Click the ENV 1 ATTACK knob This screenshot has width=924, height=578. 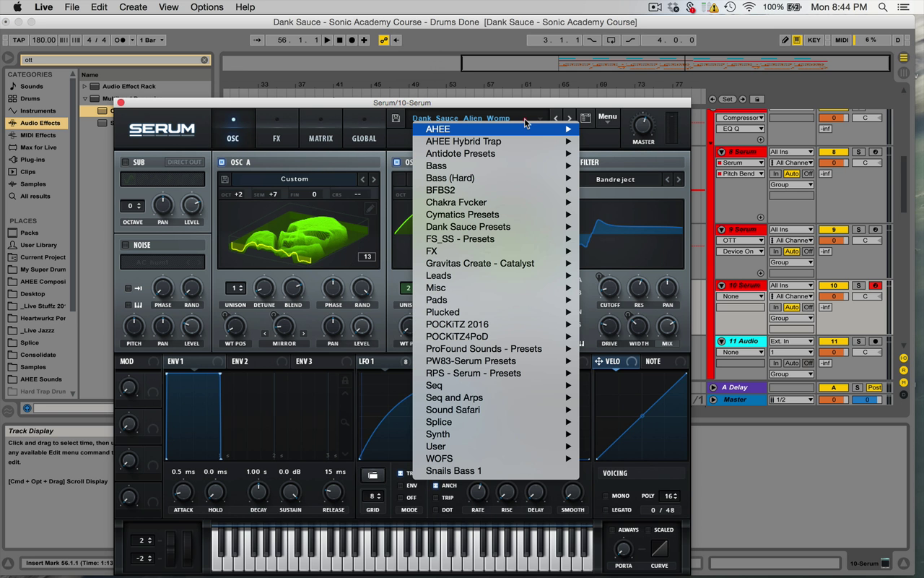point(183,493)
